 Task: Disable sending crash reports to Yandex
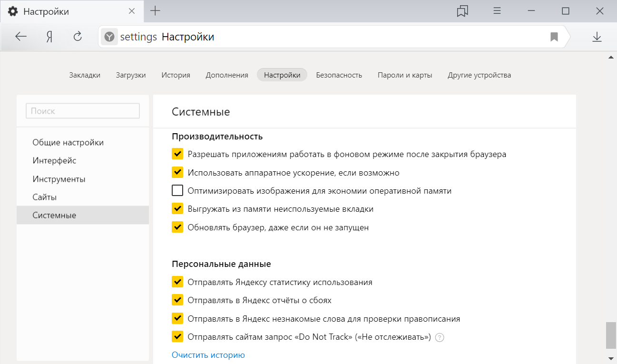click(177, 300)
